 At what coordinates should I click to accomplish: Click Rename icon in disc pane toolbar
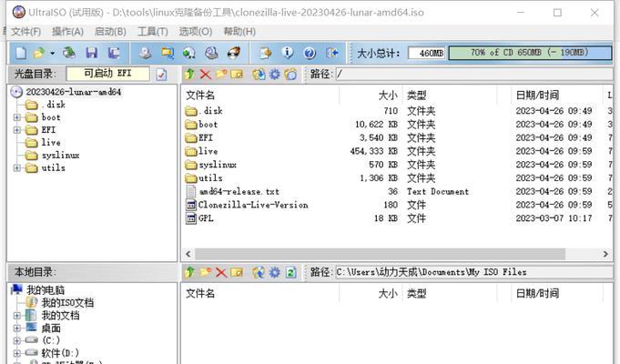click(237, 74)
